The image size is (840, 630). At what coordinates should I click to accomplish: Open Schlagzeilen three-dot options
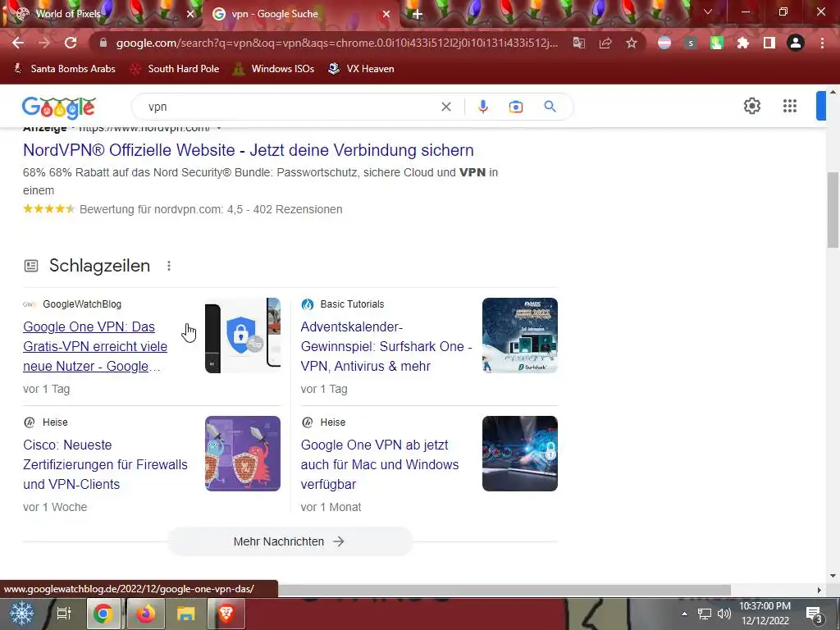click(x=169, y=266)
